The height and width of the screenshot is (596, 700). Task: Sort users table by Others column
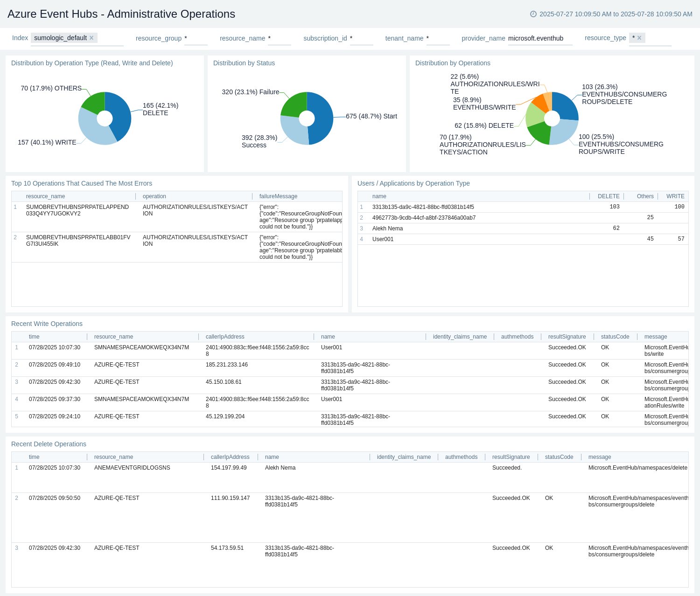645,196
